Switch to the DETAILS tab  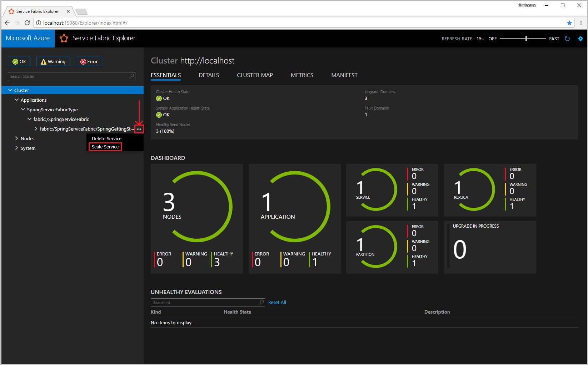[x=209, y=75]
